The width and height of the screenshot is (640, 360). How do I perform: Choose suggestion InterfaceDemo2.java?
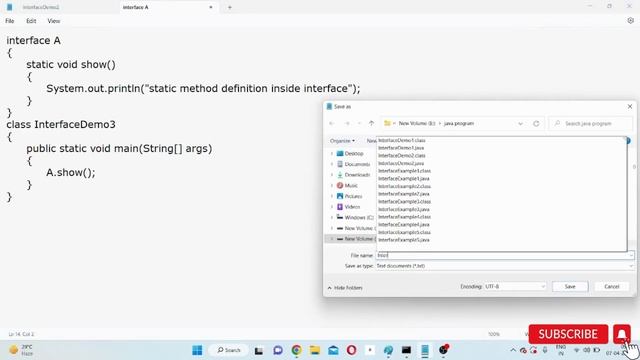point(401,163)
